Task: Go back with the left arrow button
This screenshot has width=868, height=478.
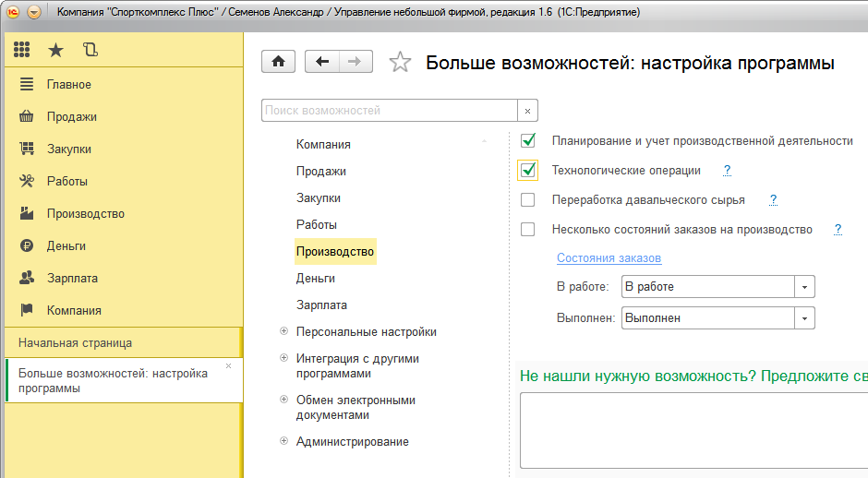Action: (321, 62)
